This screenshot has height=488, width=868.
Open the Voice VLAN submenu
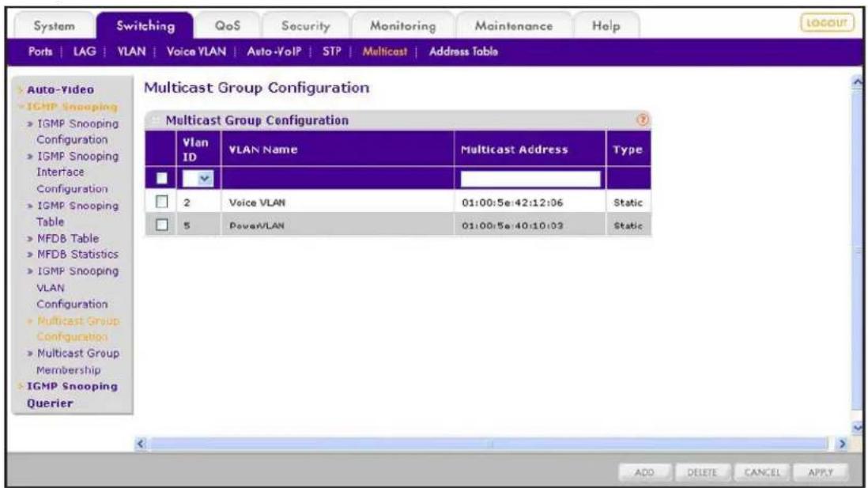(196, 51)
